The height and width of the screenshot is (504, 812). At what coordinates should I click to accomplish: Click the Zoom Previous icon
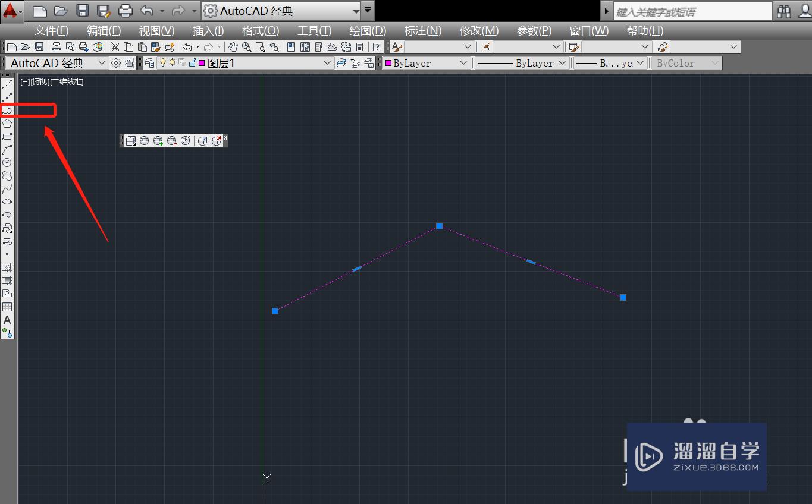274,47
